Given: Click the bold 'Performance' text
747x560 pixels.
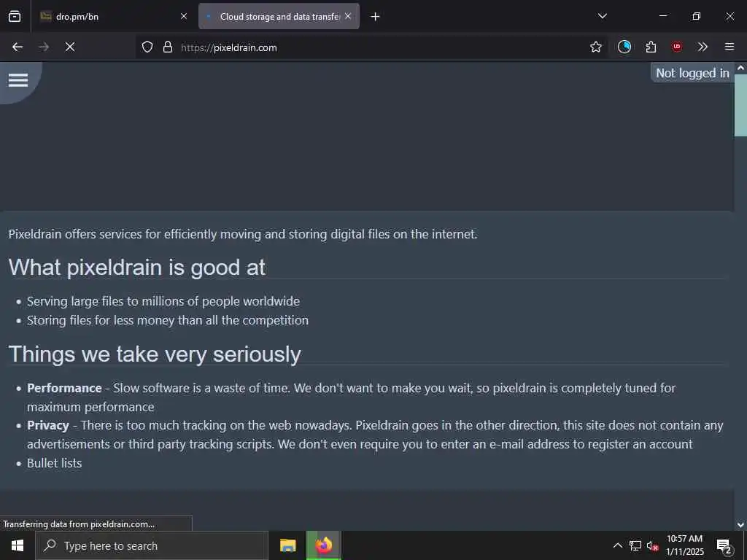Looking at the screenshot, I should click(x=64, y=388).
